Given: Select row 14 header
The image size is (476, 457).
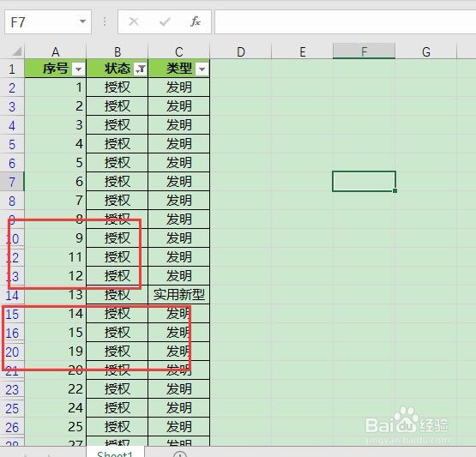Looking at the screenshot, I should [x=12, y=295].
